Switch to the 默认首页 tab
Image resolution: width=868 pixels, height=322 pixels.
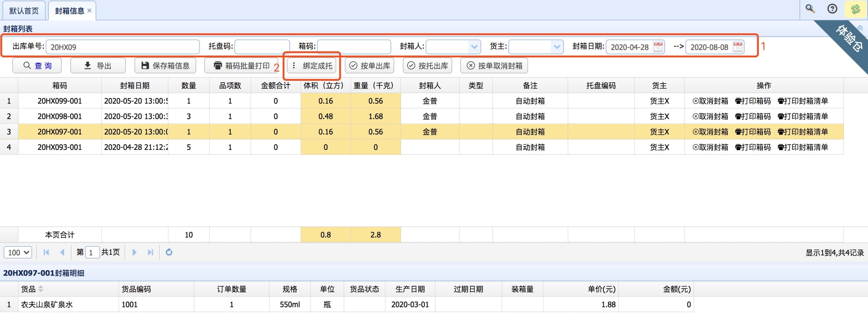[24, 11]
